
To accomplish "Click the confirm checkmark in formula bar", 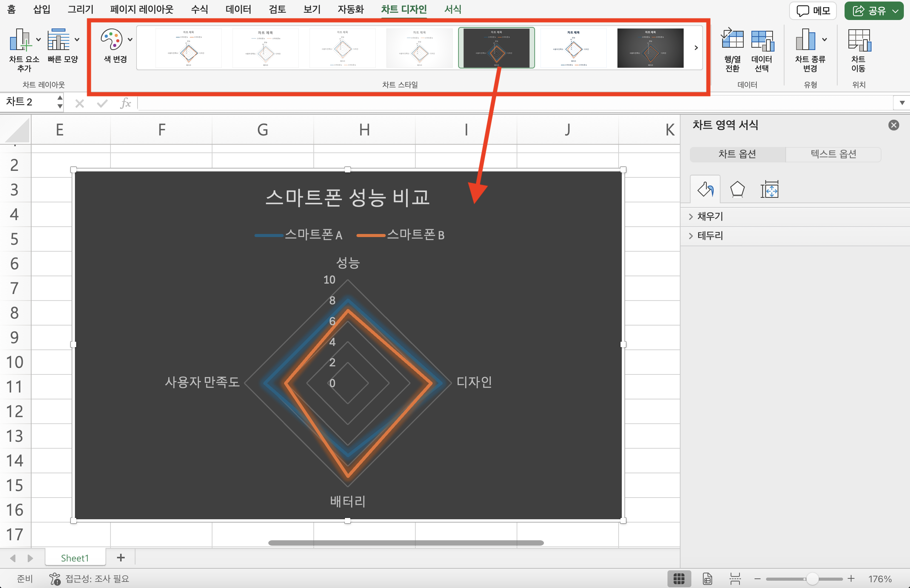I will tap(102, 103).
